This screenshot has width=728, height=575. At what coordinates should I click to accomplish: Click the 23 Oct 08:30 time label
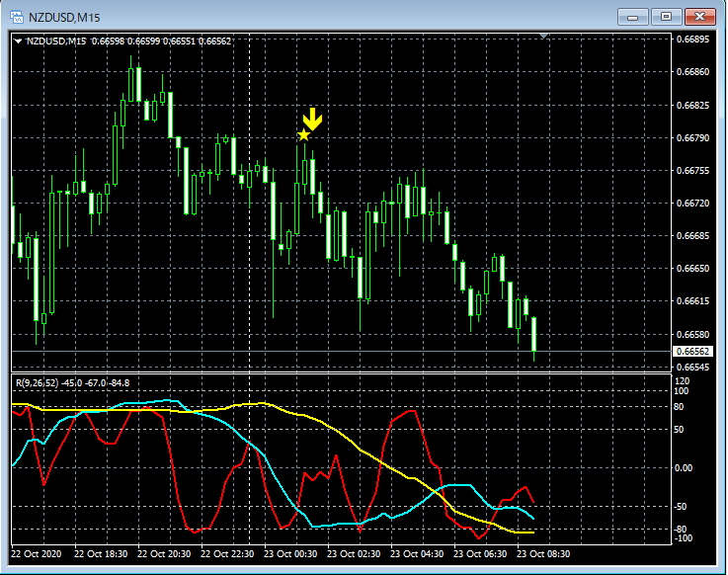[542, 553]
